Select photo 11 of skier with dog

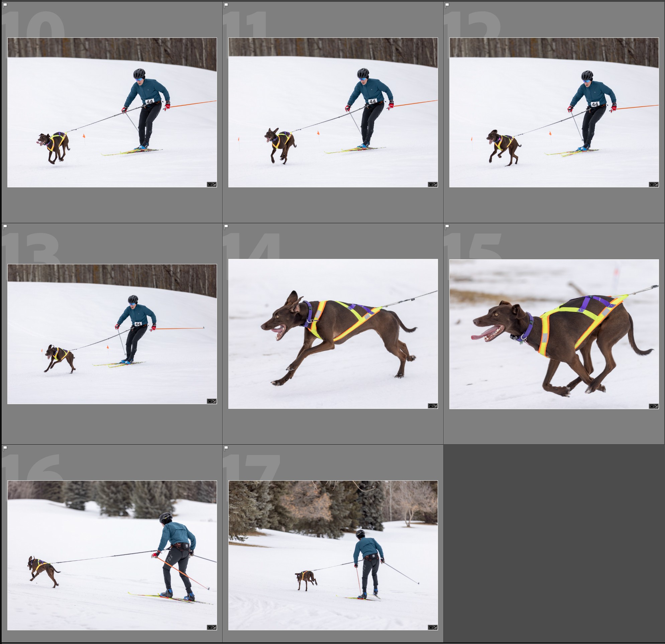(x=333, y=112)
